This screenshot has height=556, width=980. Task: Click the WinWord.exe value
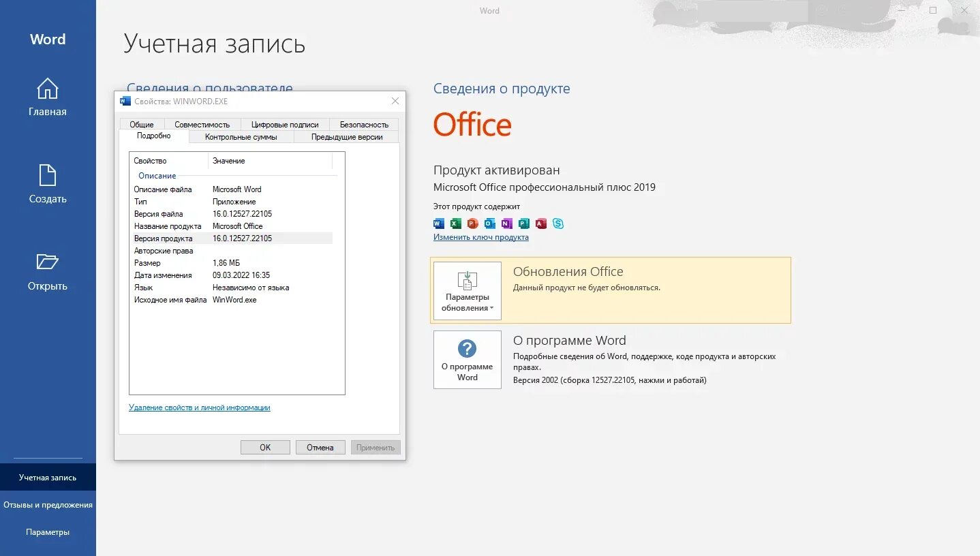pyautogui.click(x=234, y=300)
